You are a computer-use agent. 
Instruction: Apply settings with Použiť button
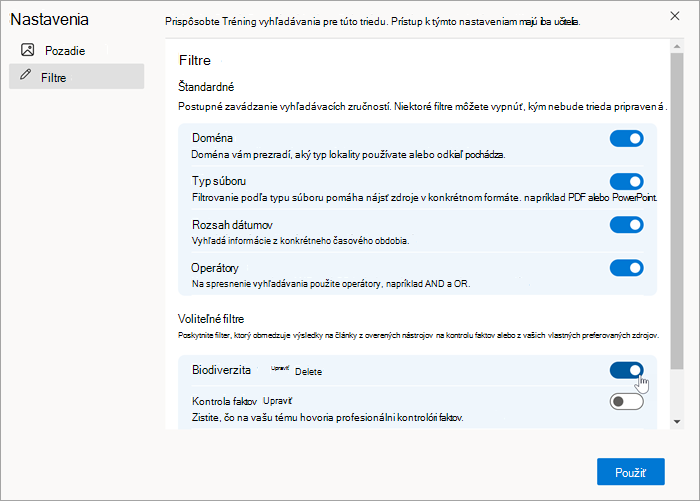pos(630,472)
